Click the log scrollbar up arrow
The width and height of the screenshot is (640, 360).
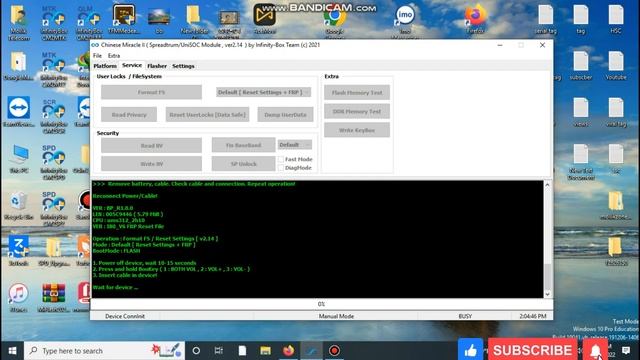pos(547,185)
